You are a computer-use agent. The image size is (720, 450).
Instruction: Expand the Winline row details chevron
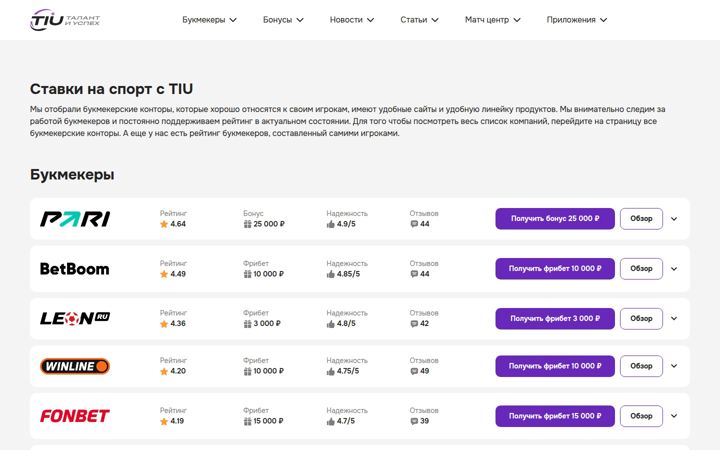click(674, 366)
